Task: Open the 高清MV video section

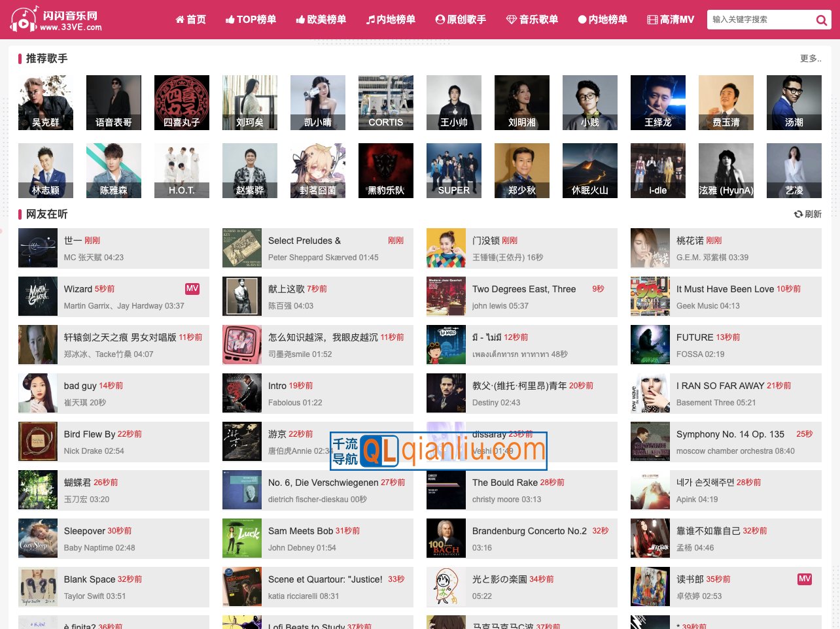Action: pyautogui.click(x=670, y=20)
